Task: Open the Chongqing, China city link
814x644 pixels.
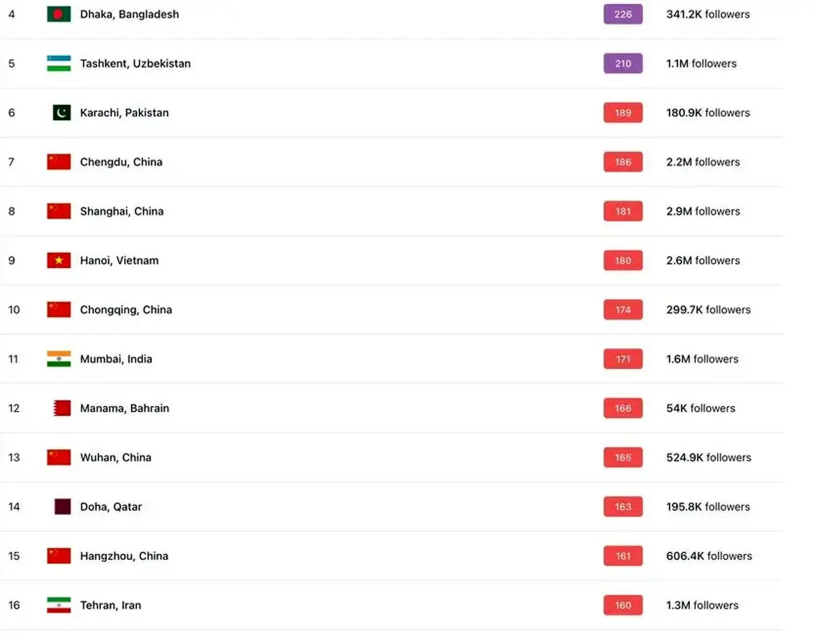Action: (x=125, y=310)
